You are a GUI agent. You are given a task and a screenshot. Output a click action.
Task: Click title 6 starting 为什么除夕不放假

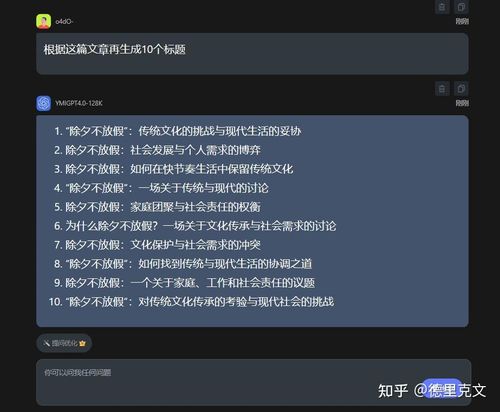click(195, 226)
